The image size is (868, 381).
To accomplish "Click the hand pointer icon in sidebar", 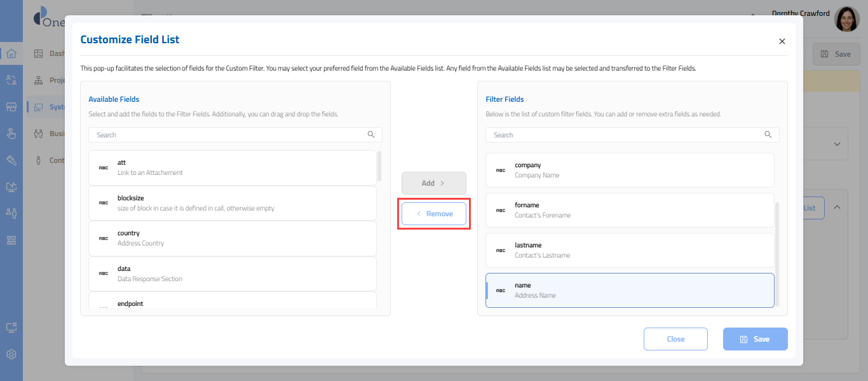I will [x=11, y=134].
